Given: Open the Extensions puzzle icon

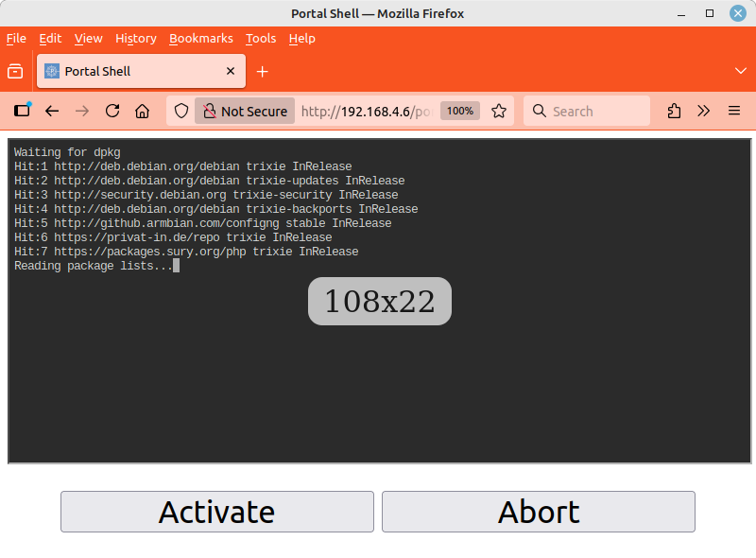Looking at the screenshot, I should point(674,111).
